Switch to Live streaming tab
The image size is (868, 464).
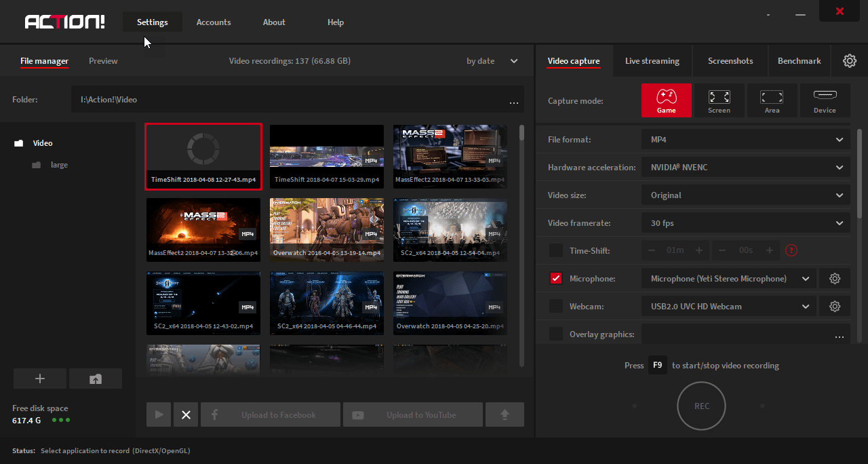[652, 61]
